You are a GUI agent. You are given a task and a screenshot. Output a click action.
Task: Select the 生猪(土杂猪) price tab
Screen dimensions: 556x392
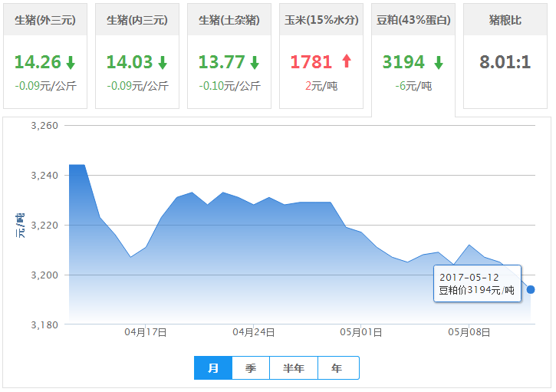tap(229, 56)
